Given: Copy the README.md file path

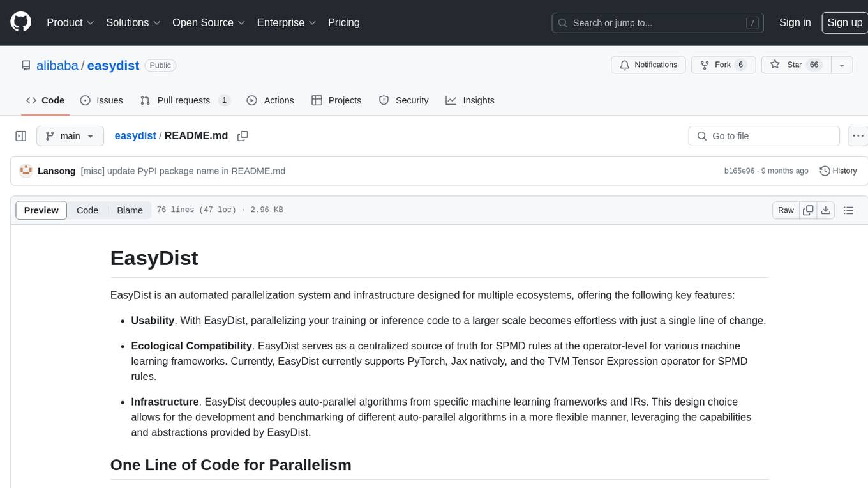Looking at the screenshot, I should click(243, 136).
